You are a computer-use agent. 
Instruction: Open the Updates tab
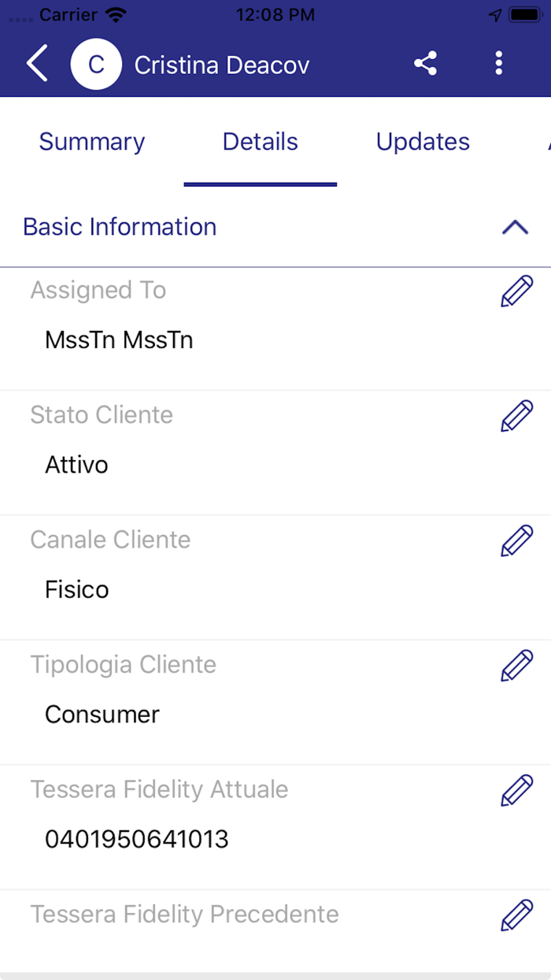(x=423, y=142)
